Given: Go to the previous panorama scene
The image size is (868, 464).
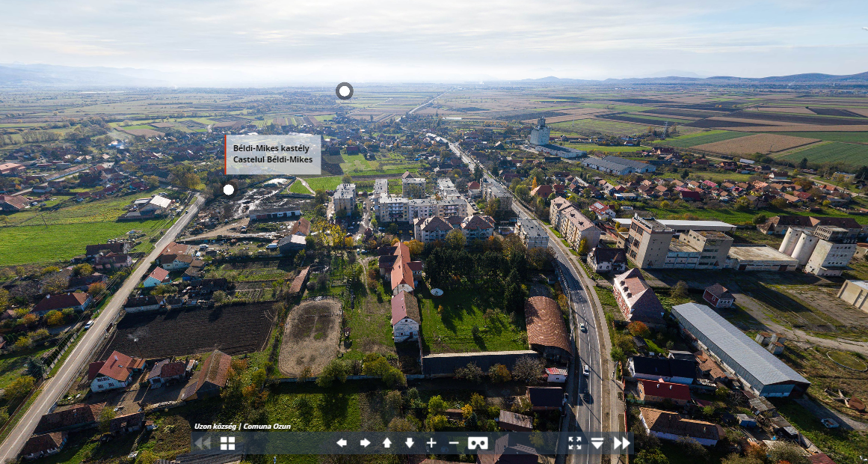Looking at the screenshot, I should (x=202, y=443).
